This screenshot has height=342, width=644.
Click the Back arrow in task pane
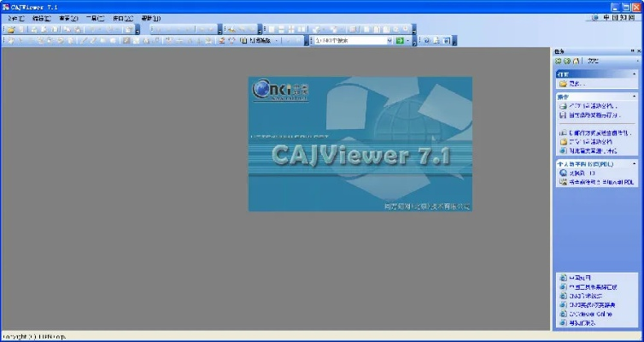[558, 61]
